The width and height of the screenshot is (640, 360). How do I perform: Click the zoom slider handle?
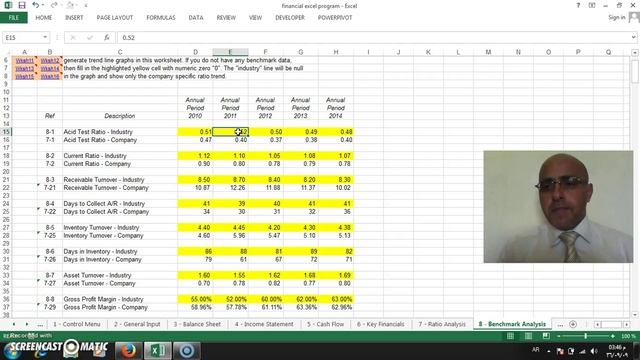pos(585,336)
